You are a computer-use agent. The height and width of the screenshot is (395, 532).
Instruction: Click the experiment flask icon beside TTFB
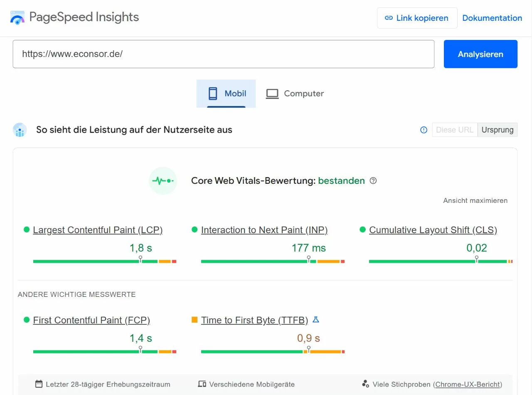tap(316, 320)
